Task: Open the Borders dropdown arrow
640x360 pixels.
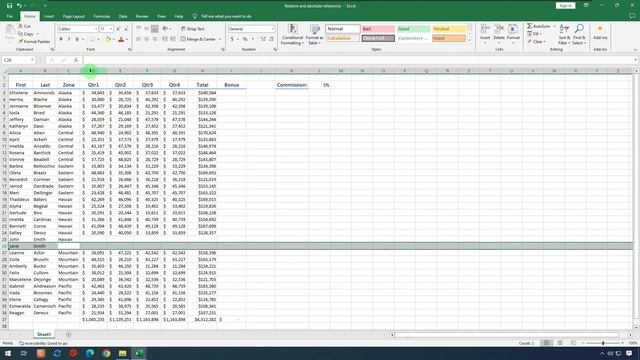Action: (98, 39)
